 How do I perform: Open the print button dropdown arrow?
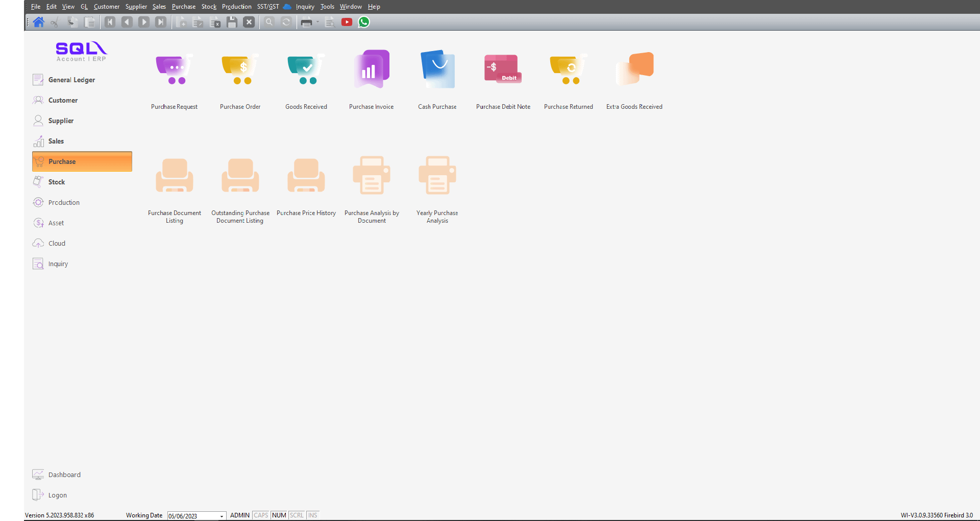317,22
